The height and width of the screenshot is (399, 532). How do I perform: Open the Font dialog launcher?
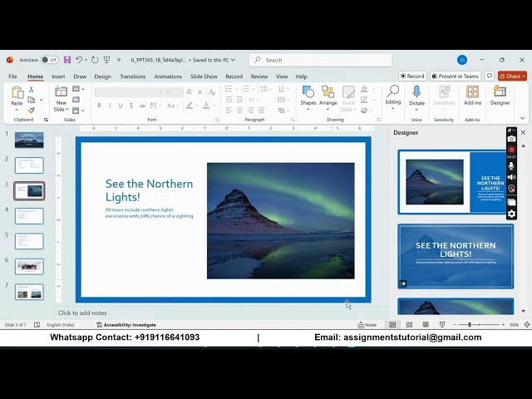[x=217, y=120]
